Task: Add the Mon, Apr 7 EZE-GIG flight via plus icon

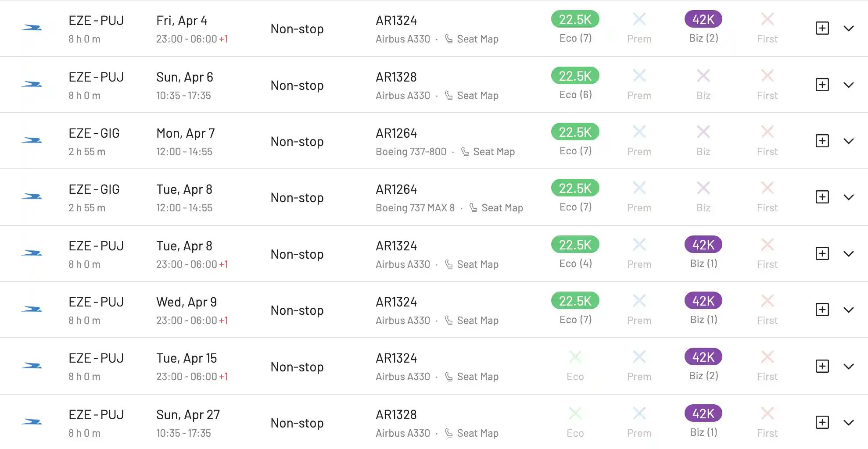Action: [822, 141]
